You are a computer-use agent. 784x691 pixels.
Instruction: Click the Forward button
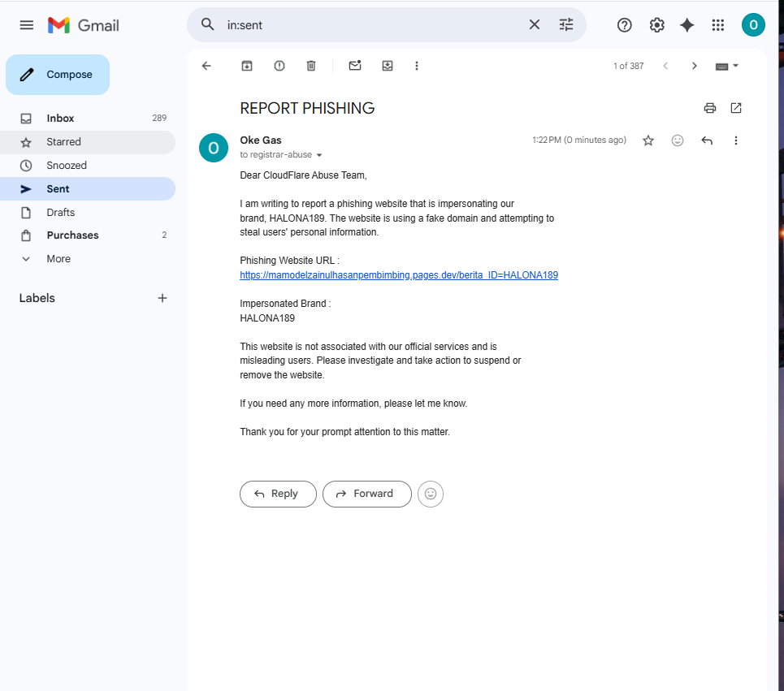tap(367, 494)
